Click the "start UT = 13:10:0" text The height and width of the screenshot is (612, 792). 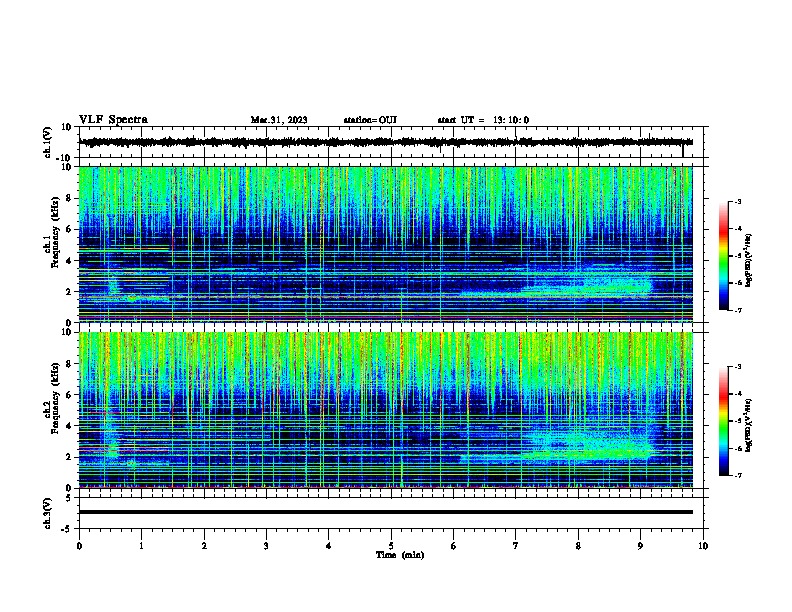[x=483, y=120]
